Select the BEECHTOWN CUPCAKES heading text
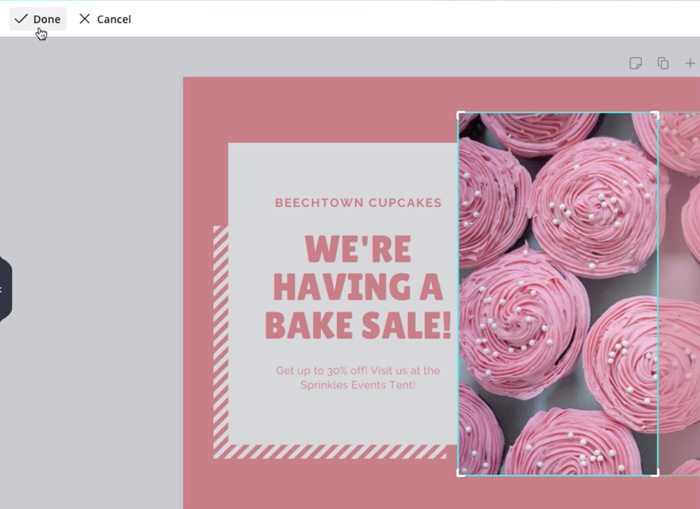The height and width of the screenshot is (509, 700). pyautogui.click(x=358, y=203)
